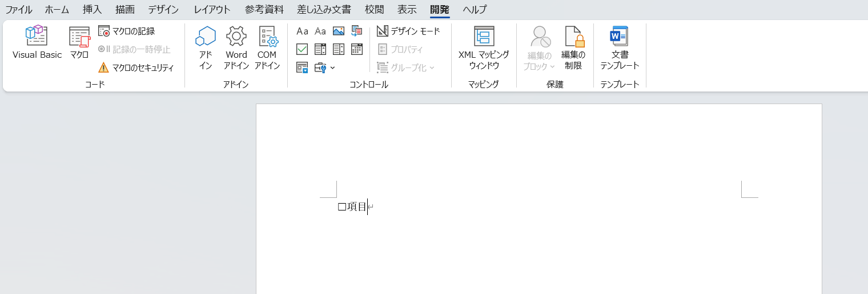
Task: Open the ファイル tab
Action: (x=19, y=10)
